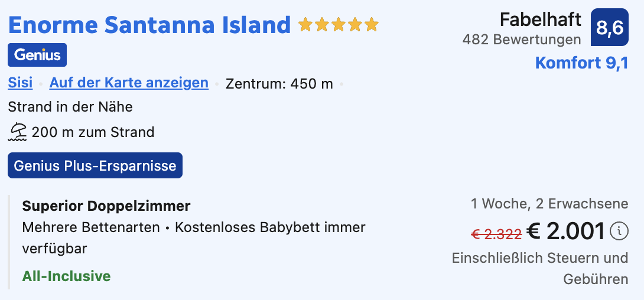
Task: Click the Genius badge
Action: [x=37, y=55]
